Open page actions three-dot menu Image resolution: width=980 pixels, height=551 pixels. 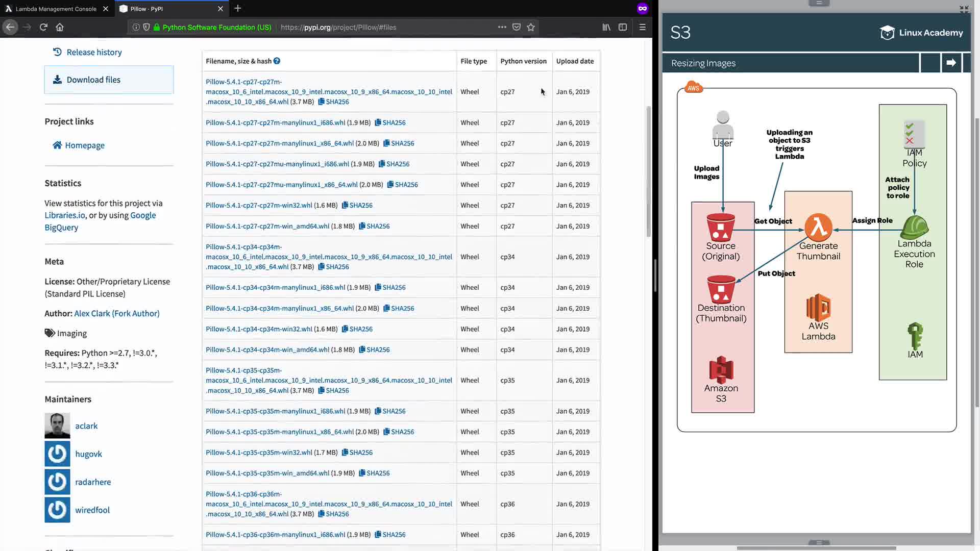point(502,27)
